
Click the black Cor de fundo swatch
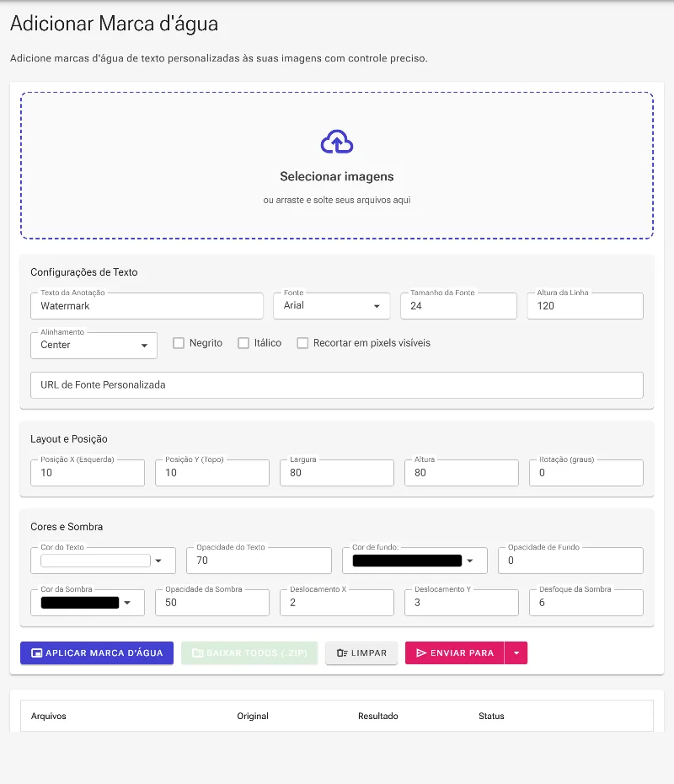click(407, 561)
